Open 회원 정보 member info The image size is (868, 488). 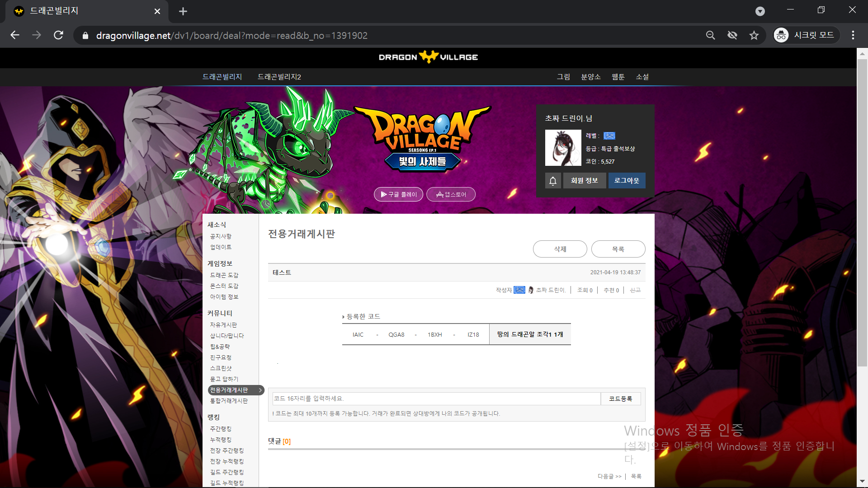[585, 181]
